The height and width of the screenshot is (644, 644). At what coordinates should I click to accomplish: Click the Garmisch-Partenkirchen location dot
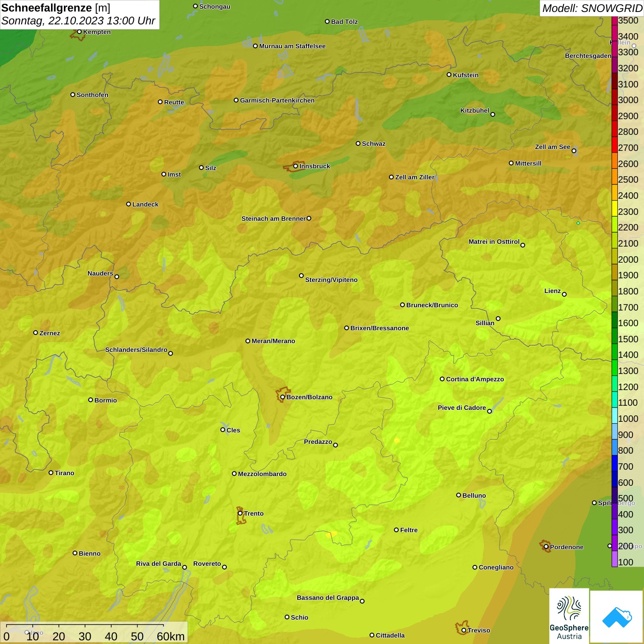pyautogui.click(x=236, y=100)
